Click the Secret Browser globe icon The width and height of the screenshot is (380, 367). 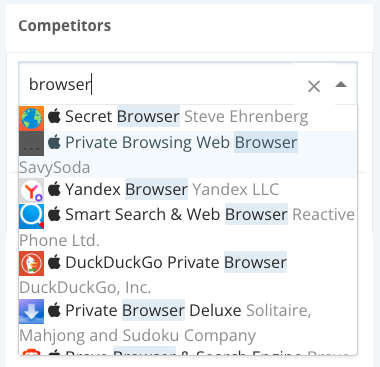point(31,118)
